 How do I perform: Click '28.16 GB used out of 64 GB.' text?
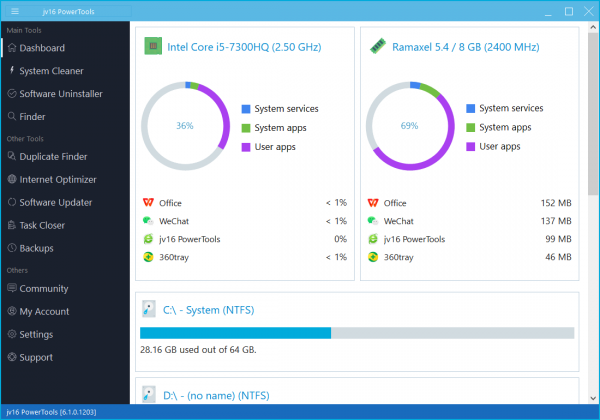tap(198, 350)
